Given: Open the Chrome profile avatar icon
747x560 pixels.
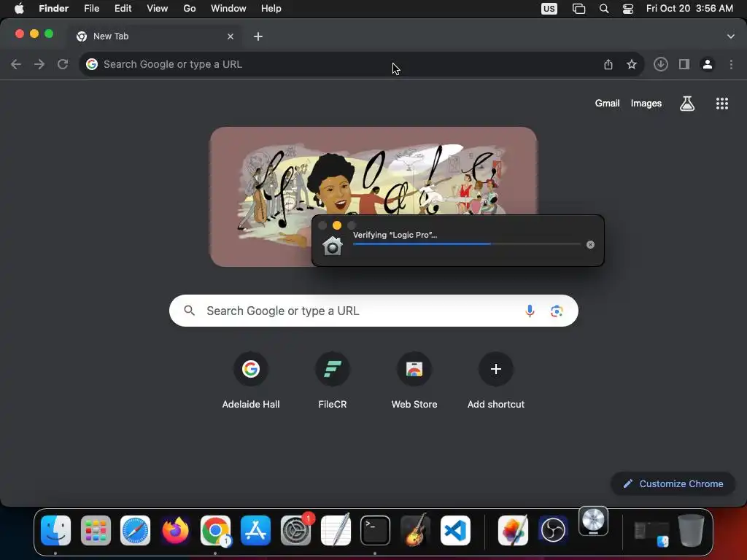Looking at the screenshot, I should click(708, 64).
